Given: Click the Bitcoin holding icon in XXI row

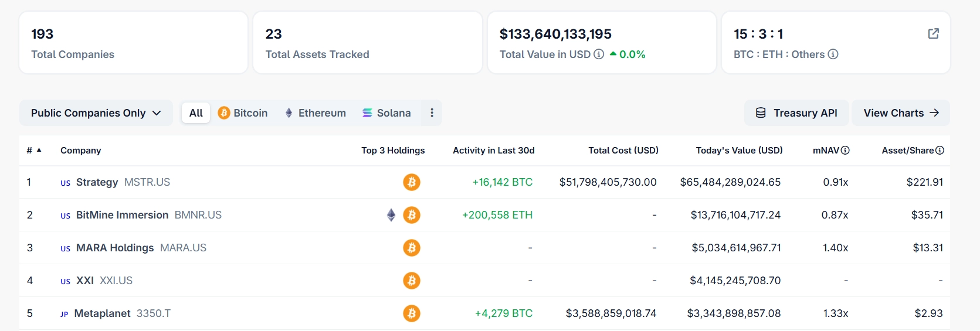Looking at the screenshot, I should [411, 281].
